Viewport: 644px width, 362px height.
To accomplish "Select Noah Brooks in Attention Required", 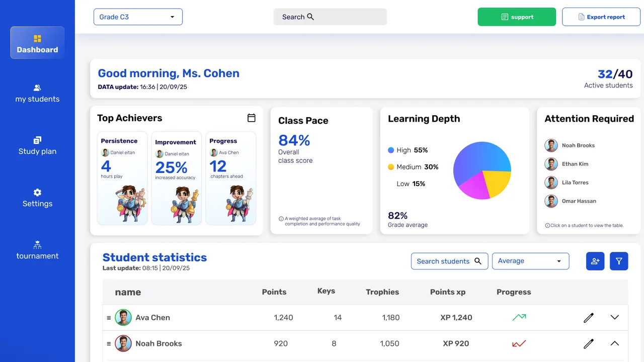I will (x=570, y=145).
